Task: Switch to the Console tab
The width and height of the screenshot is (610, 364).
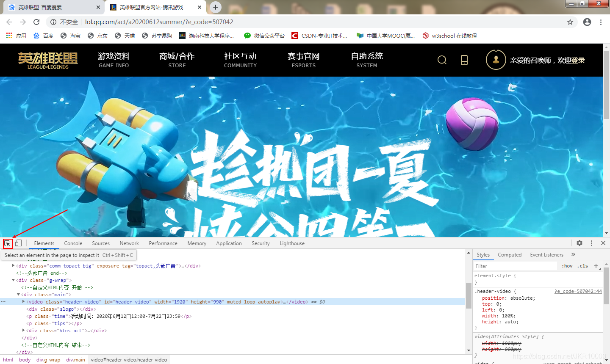Action: pos(73,243)
